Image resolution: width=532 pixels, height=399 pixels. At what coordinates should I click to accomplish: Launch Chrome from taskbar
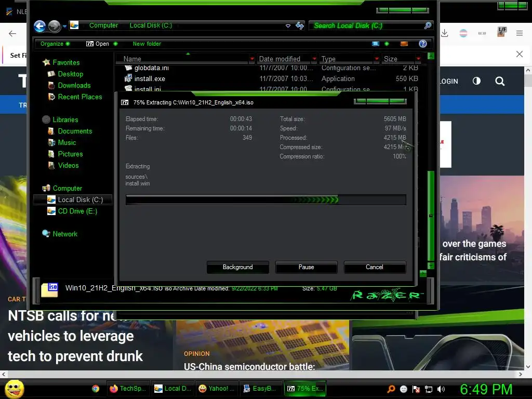pos(96,389)
